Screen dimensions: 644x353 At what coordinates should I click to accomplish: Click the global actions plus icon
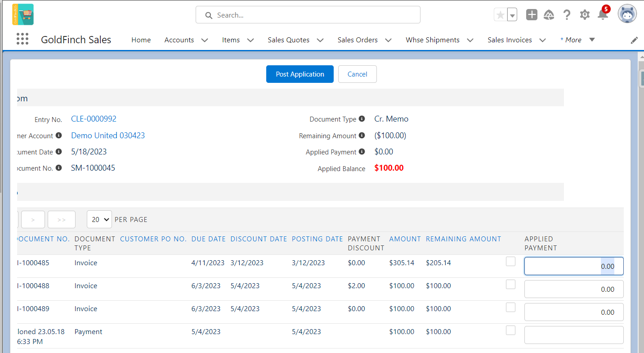coord(532,15)
